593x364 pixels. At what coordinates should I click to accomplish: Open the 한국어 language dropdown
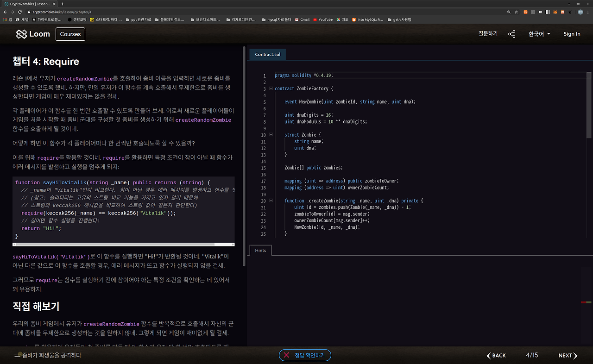[539, 34]
